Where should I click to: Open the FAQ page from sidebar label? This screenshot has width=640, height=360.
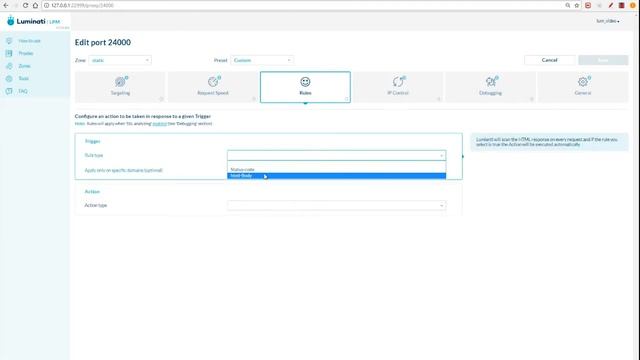coord(23,91)
